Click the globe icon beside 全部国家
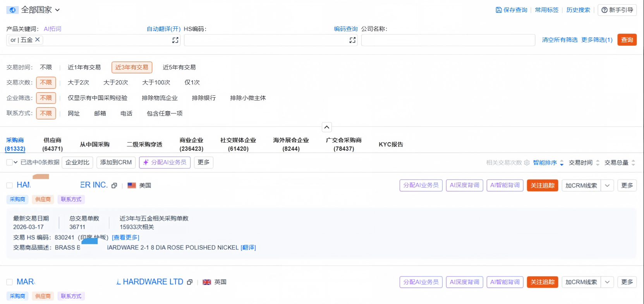644x304 pixels. click(12, 10)
